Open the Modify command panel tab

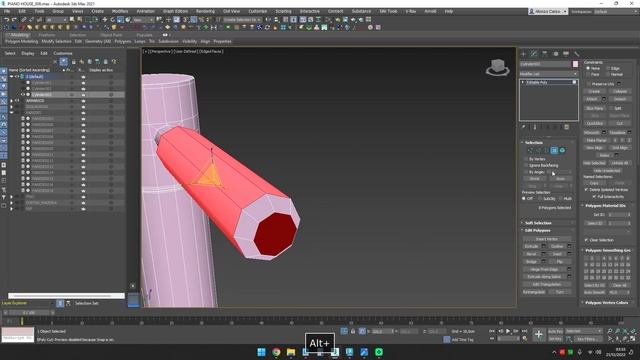coord(534,54)
